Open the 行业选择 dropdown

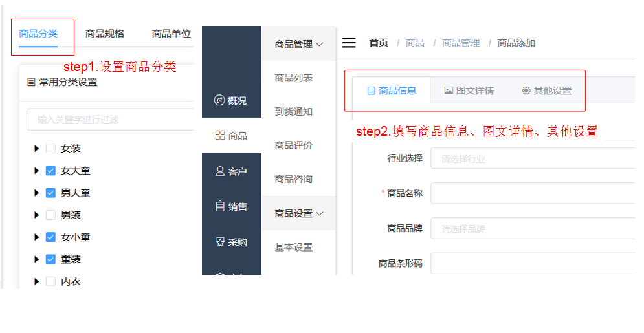(533, 158)
